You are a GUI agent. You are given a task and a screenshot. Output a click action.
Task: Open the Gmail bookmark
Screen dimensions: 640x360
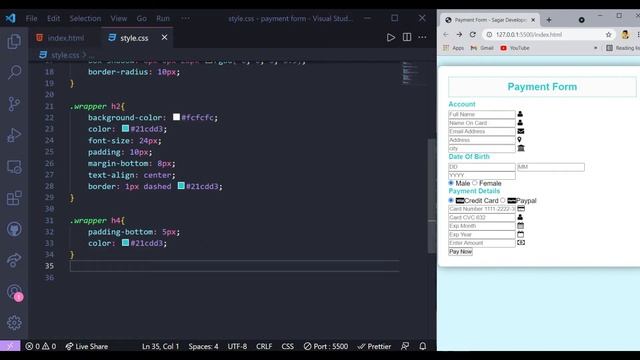click(482, 48)
